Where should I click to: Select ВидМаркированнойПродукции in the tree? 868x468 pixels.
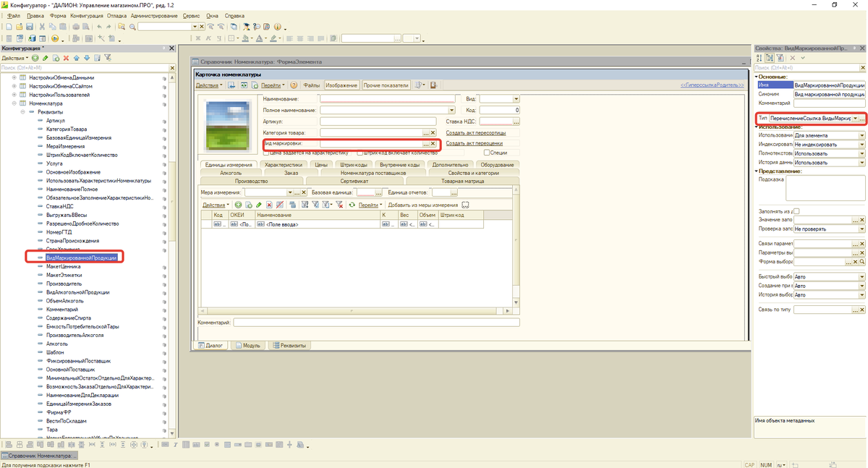pyautogui.click(x=81, y=258)
